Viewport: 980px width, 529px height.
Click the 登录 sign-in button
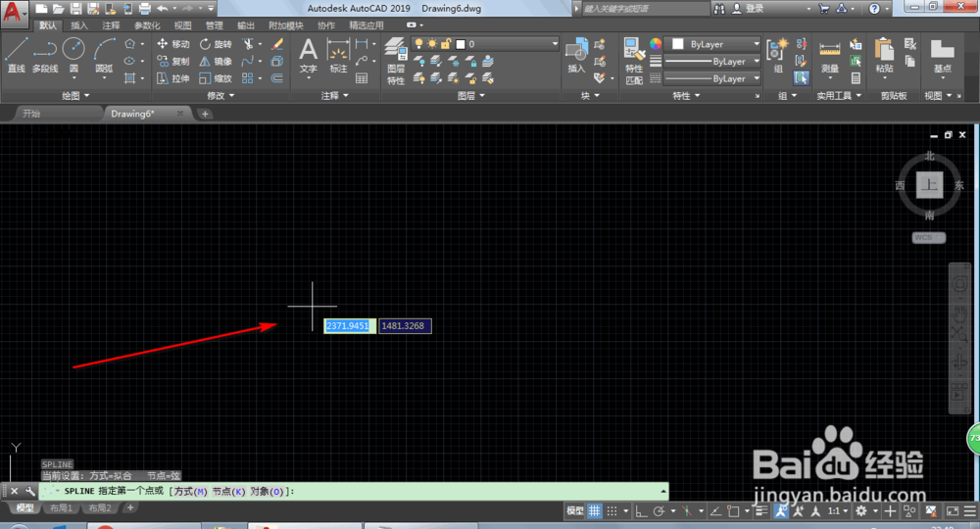tap(755, 9)
